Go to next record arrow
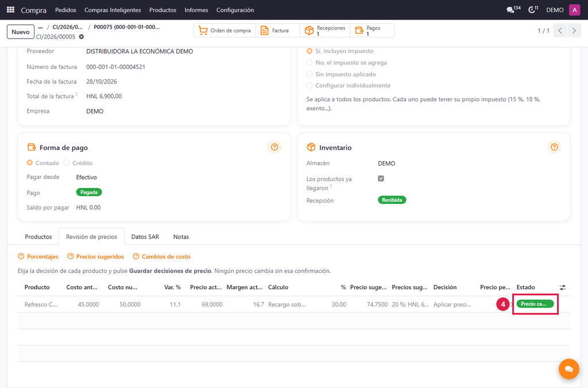The height and width of the screenshot is (388, 588). [574, 31]
